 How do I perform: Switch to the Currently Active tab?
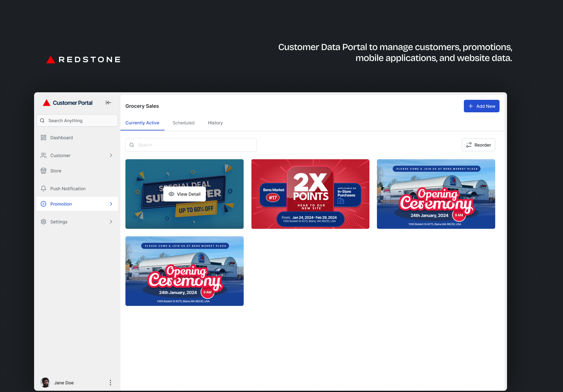click(x=142, y=123)
